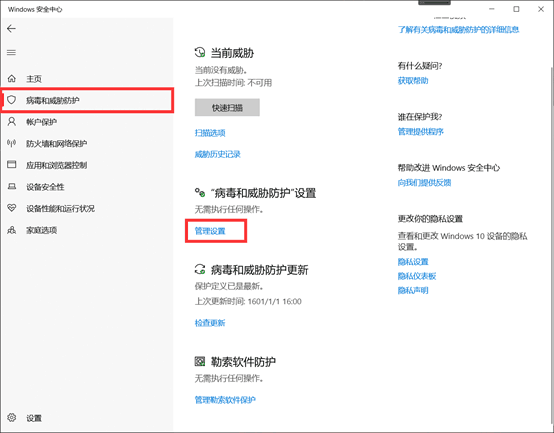
Task: Click the 向我们提供反馈 link
Action: click(424, 183)
